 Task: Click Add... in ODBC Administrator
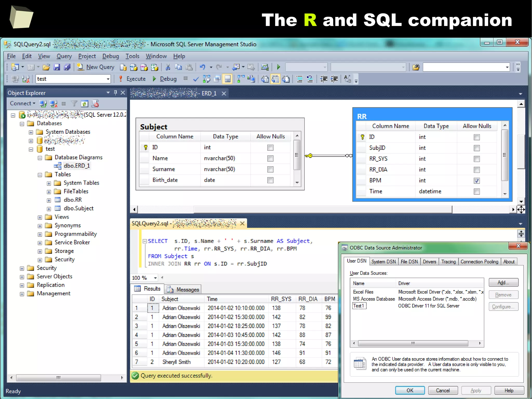click(x=503, y=283)
